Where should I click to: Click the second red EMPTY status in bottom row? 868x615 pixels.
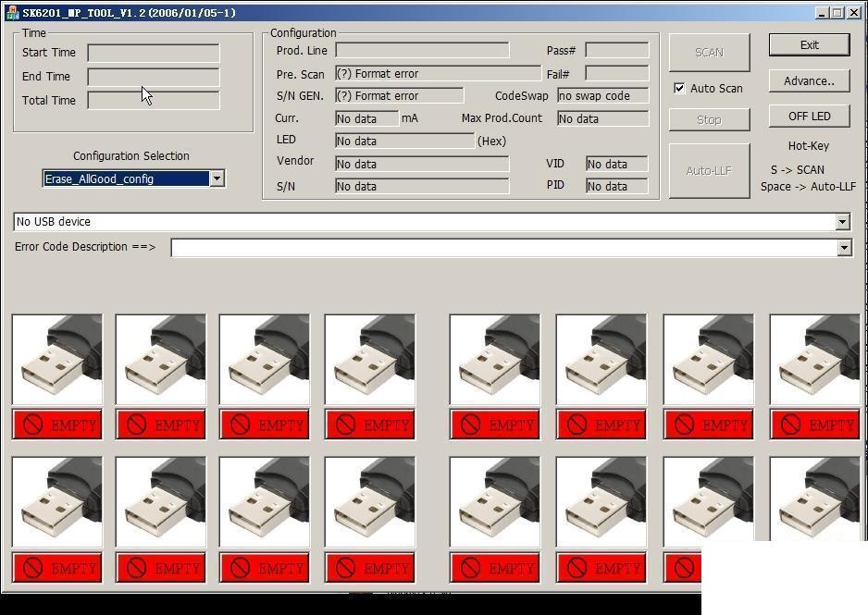[x=160, y=568]
